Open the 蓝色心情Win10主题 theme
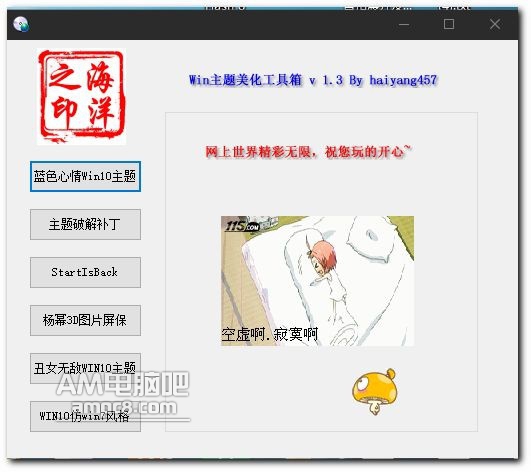The height and width of the screenshot is (472, 531). point(85,176)
